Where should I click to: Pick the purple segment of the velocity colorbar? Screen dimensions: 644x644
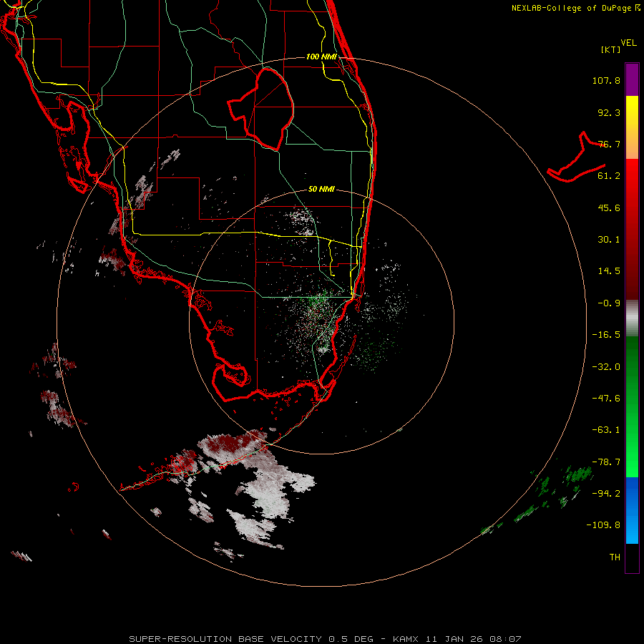(x=632, y=79)
